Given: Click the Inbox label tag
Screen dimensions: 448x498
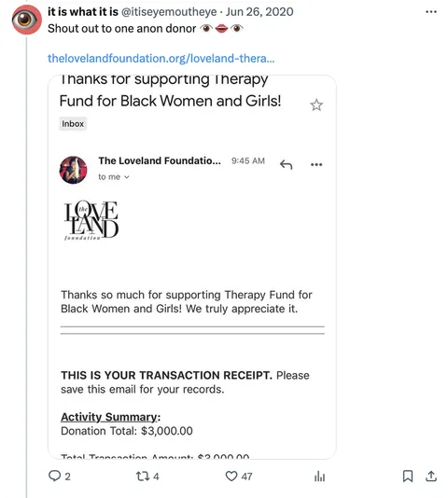Looking at the screenshot, I should click(x=73, y=124).
